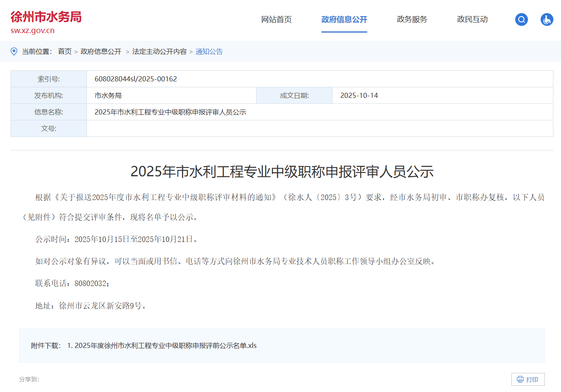Image resolution: width=561 pixels, height=392 pixels.
Task: Go to the 政务服务 navigation tab
Action: [412, 19]
